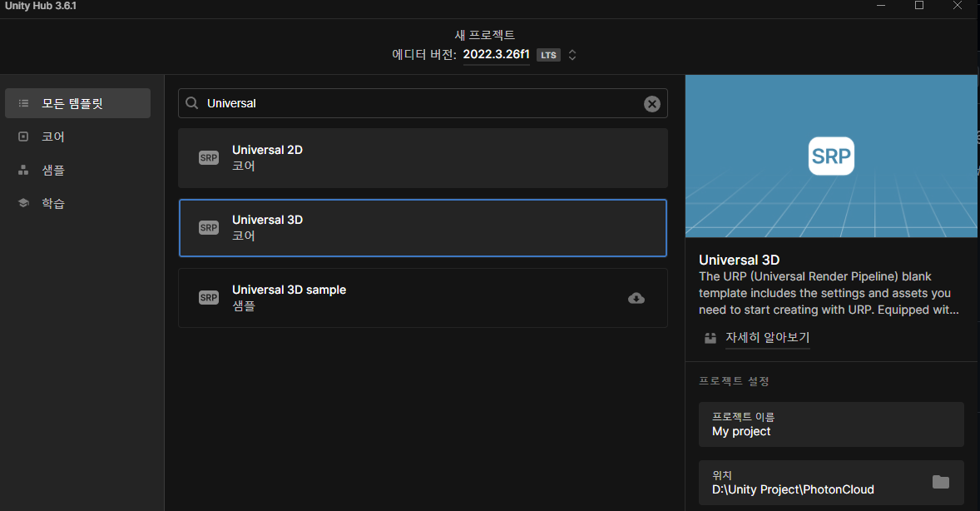Click the icon beside 자세히 알아보기
Viewport: 980px width, 511px height.
point(710,339)
